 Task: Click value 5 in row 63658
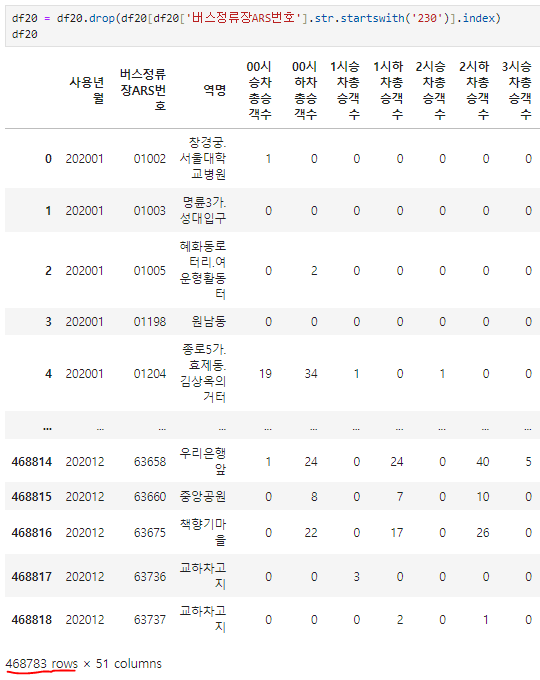click(528, 461)
